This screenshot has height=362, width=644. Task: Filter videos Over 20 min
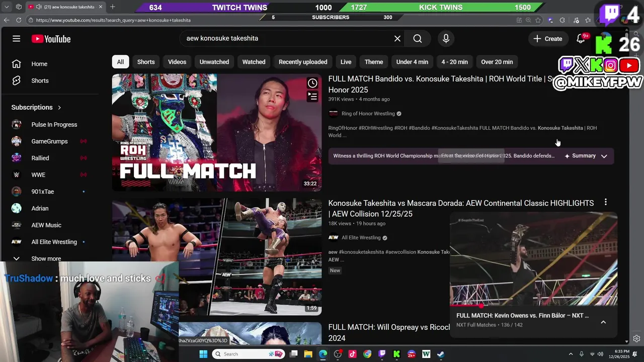(x=497, y=62)
